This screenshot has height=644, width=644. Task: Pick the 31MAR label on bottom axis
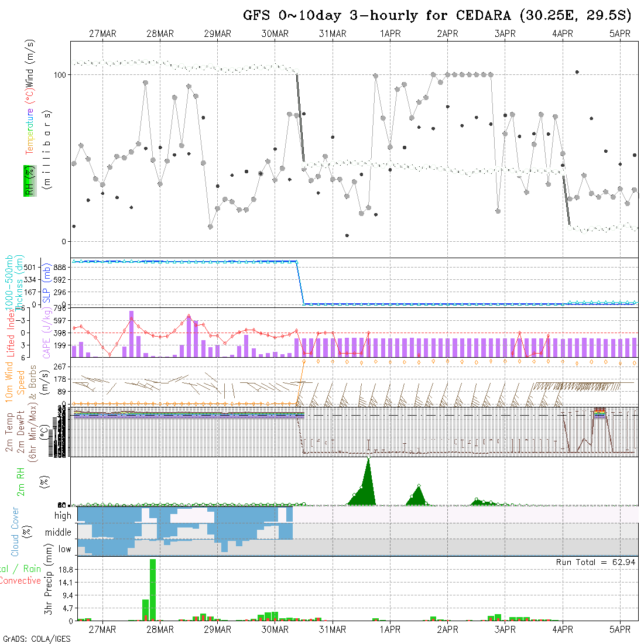click(x=333, y=629)
